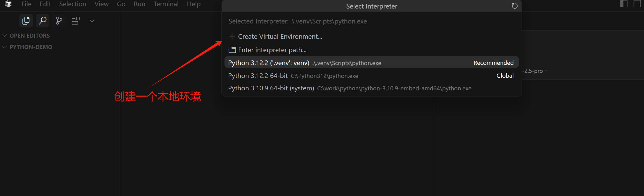The image size is (644, 196).
Task: Open the Search magnifier icon
Action: click(x=43, y=21)
